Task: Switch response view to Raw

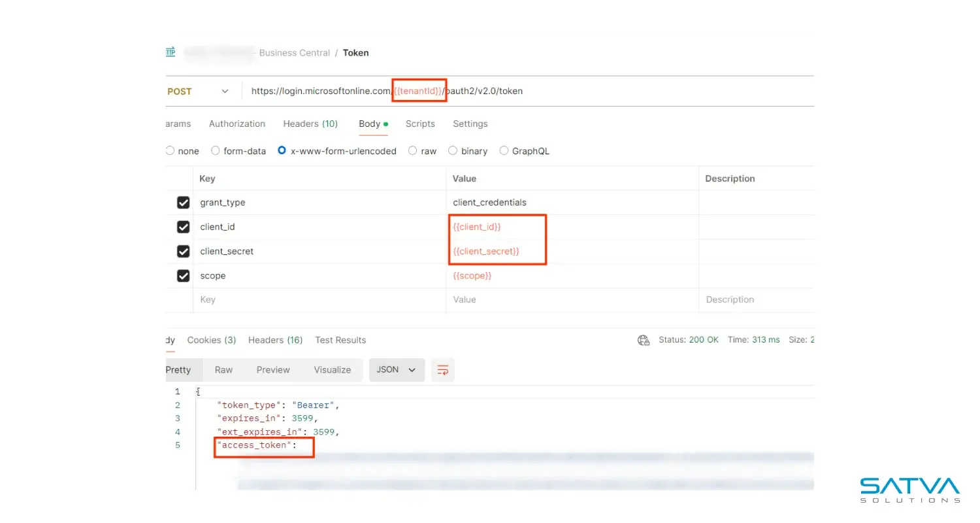Action: pos(223,370)
